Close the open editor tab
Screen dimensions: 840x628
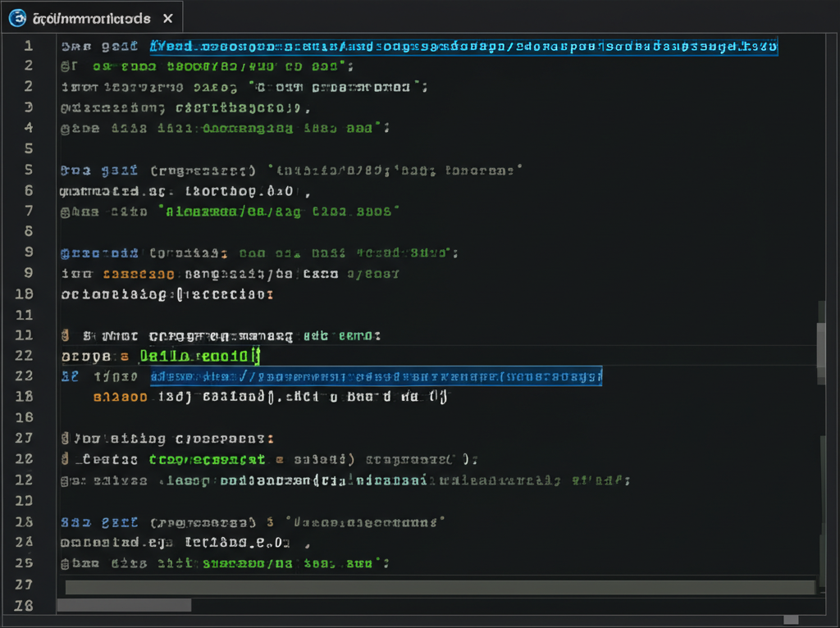coord(167,19)
